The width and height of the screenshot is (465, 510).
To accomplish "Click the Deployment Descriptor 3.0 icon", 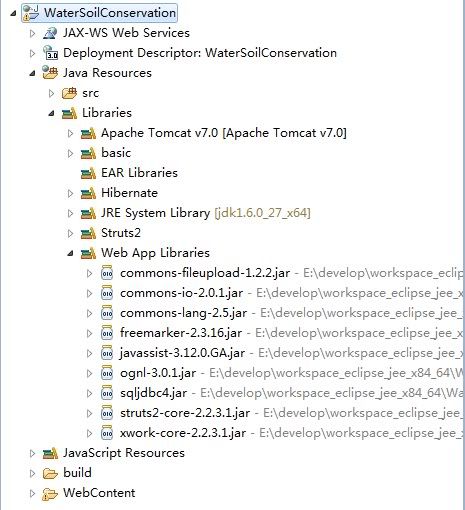I will [x=50, y=53].
